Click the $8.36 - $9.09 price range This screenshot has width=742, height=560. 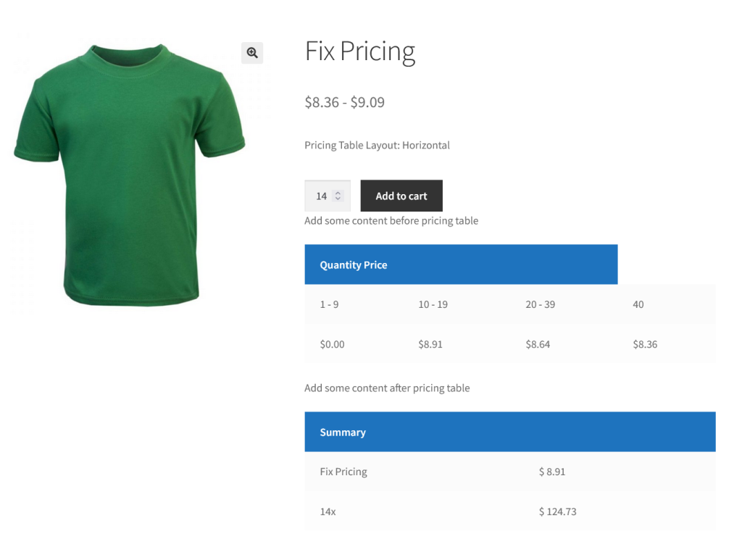pyautogui.click(x=344, y=102)
